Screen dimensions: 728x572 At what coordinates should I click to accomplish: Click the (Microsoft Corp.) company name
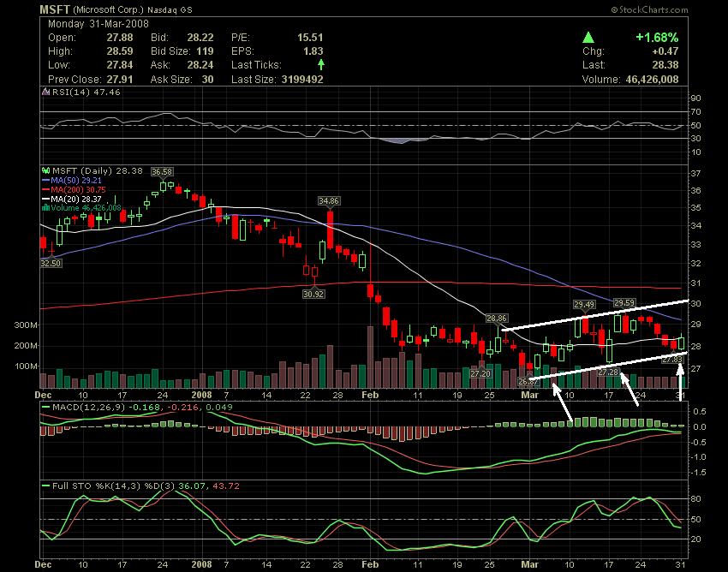click(x=108, y=9)
